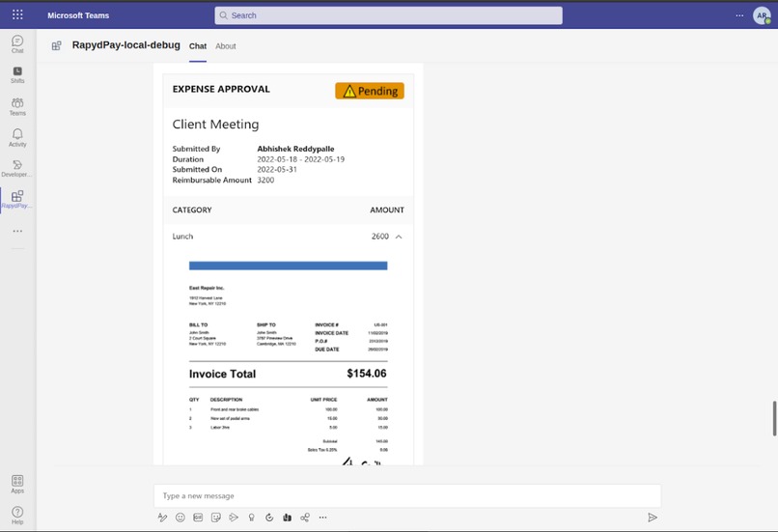778x532 pixels.
Task: Click the CATEGORY column header
Action: 192,210
